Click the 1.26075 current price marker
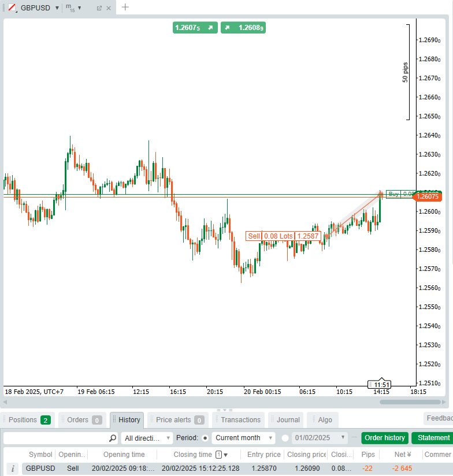The height and width of the screenshot is (476, 453). 427,196
